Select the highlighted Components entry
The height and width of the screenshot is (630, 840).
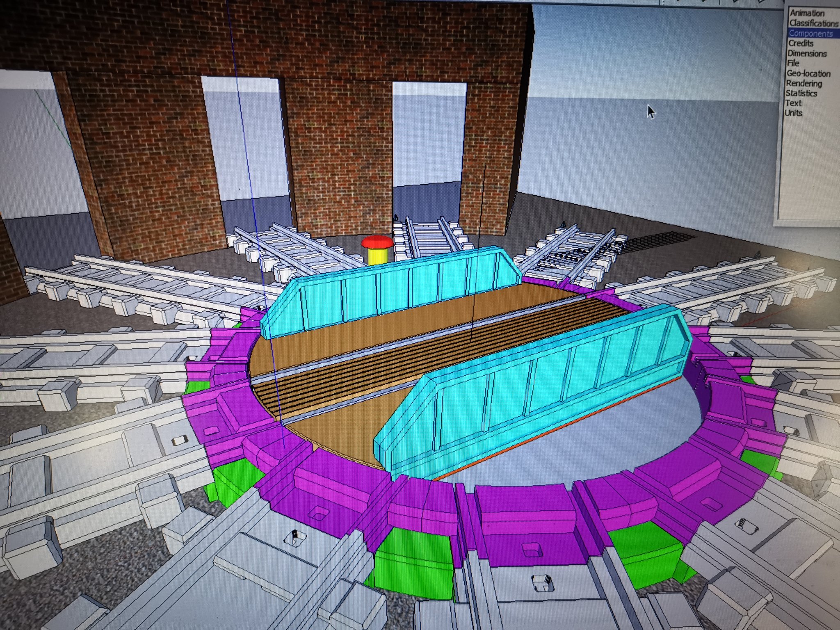pos(811,34)
